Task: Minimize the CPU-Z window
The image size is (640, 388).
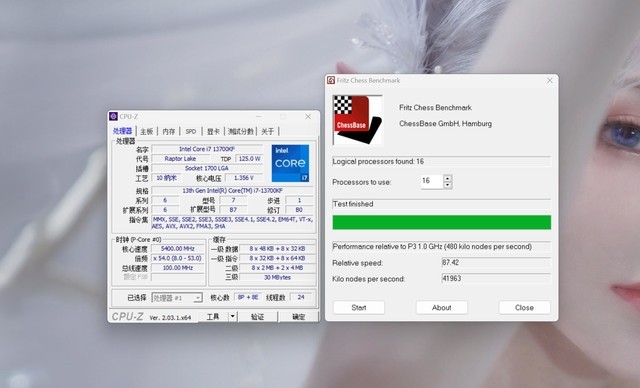Action: [258, 117]
